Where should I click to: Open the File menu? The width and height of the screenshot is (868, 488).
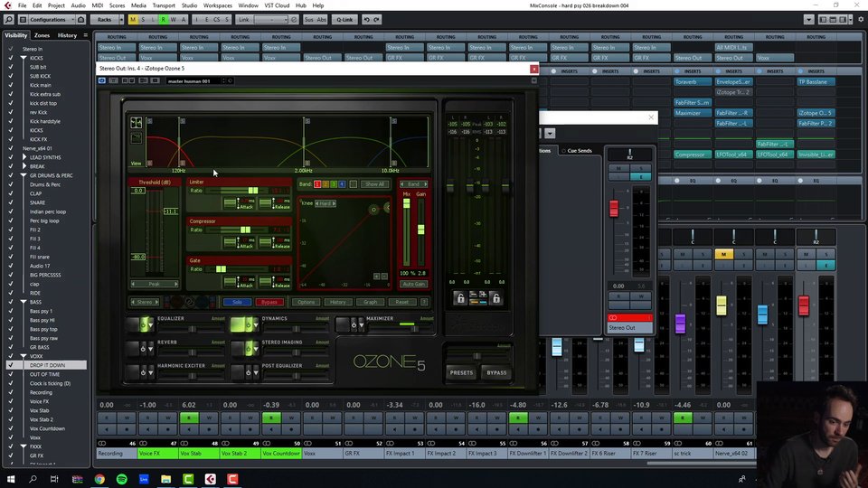(x=22, y=5)
